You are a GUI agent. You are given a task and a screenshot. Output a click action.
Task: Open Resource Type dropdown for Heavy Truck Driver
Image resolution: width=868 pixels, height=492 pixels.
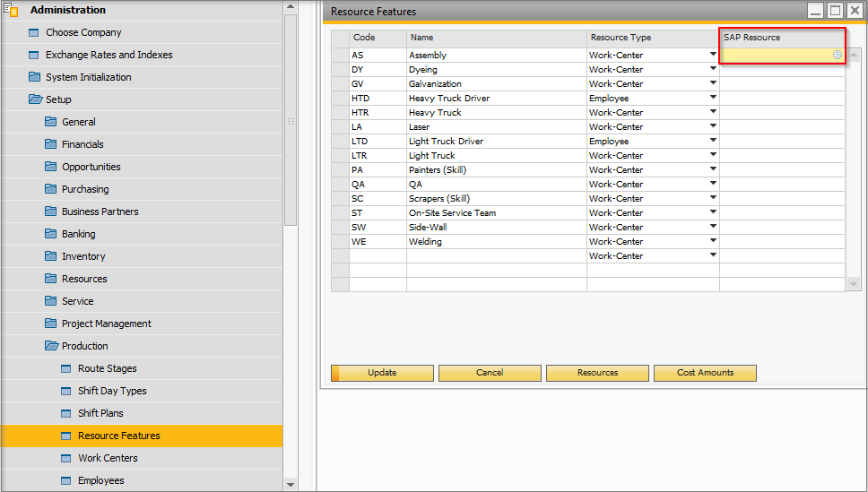[714, 98]
